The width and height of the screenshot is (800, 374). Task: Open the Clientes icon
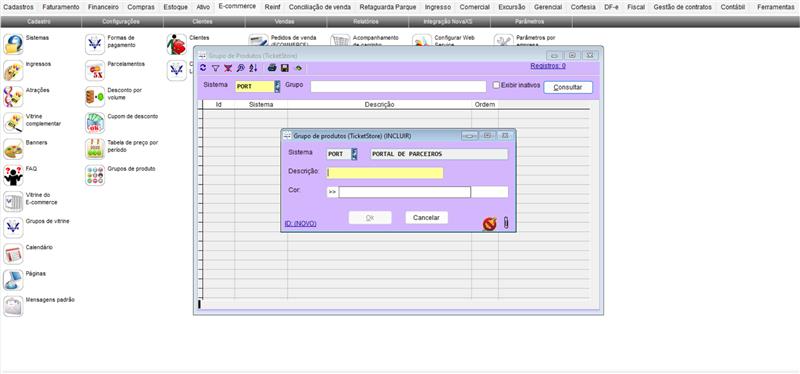(177, 44)
